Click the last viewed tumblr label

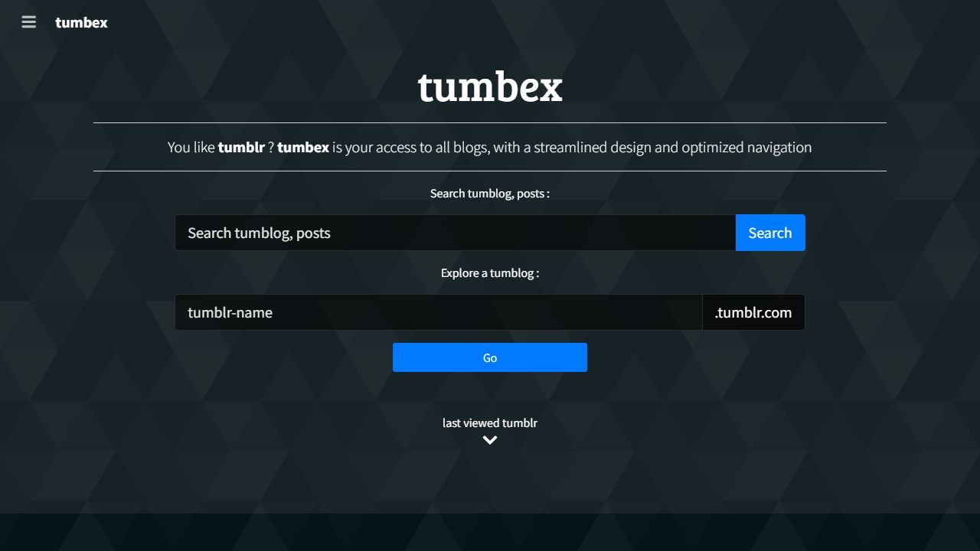(490, 422)
